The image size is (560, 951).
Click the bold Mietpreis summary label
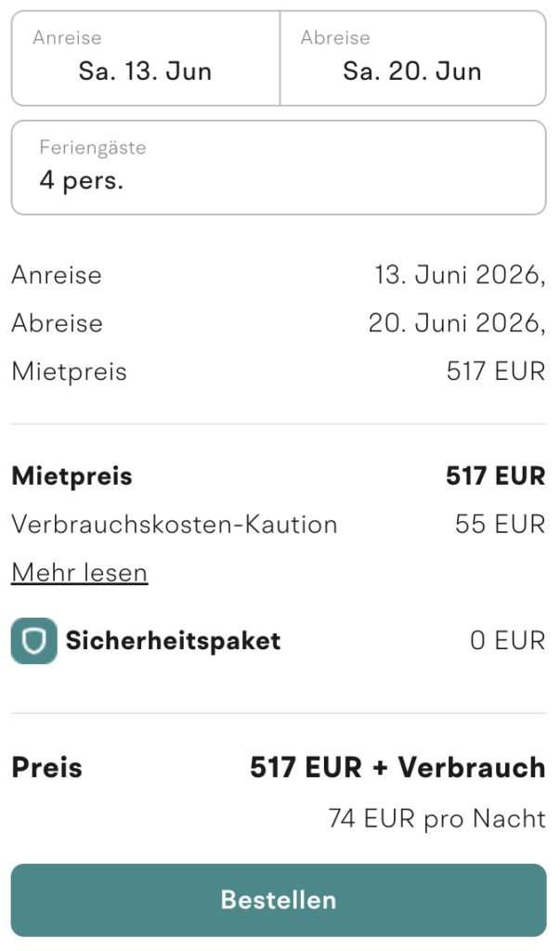click(72, 475)
